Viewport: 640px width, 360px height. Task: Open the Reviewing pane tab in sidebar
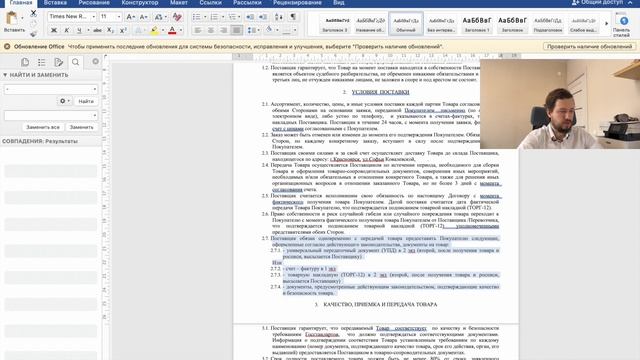tap(58, 62)
